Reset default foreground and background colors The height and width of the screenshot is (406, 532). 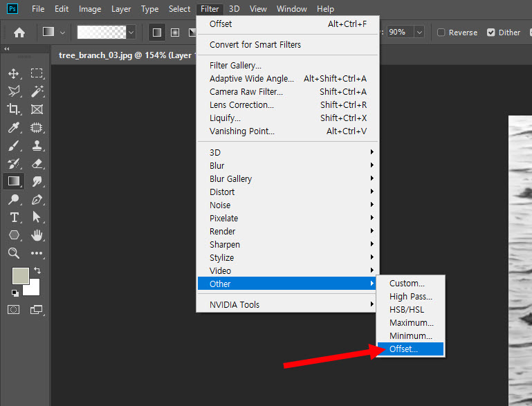point(15,293)
